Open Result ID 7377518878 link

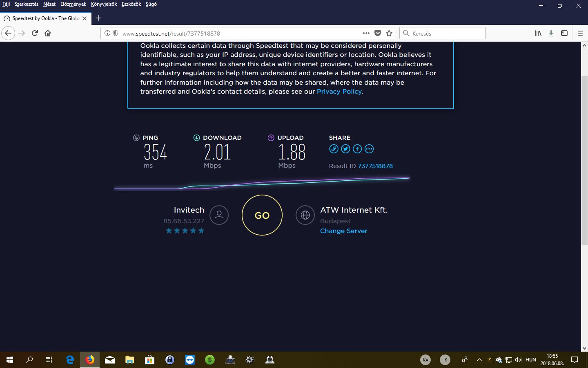pyautogui.click(x=375, y=166)
